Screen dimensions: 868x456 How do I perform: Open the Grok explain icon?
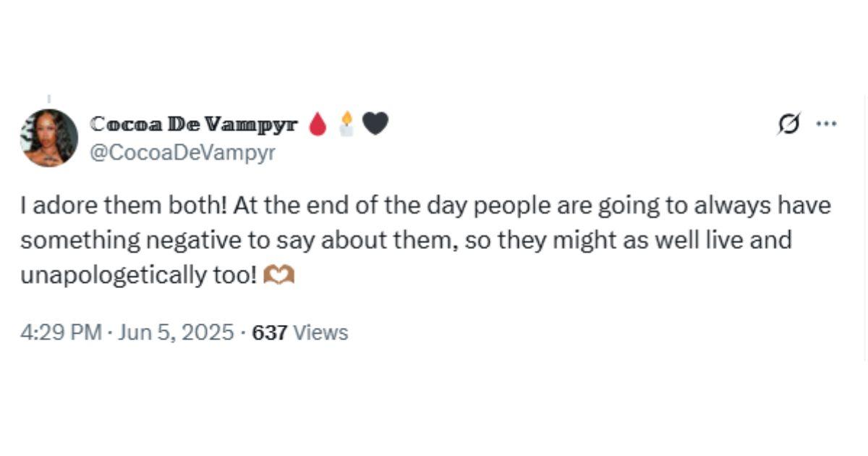coord(788,124)
